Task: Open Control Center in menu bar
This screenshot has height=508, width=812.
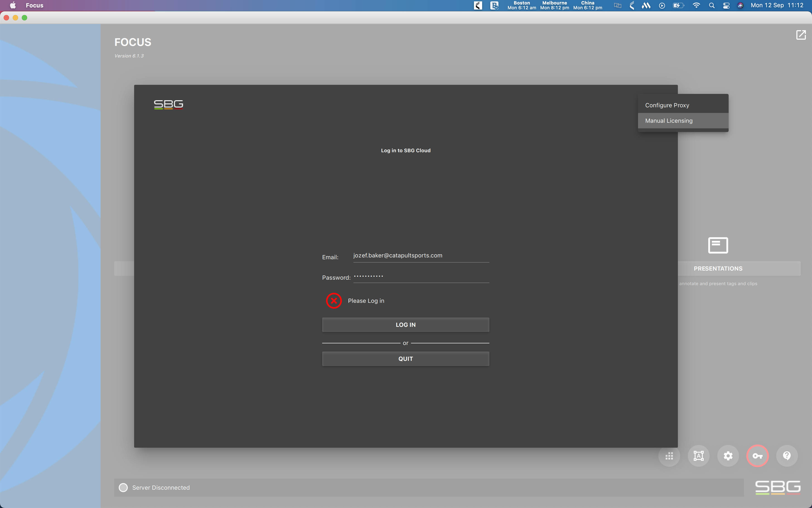Action: tap(726, 5)
